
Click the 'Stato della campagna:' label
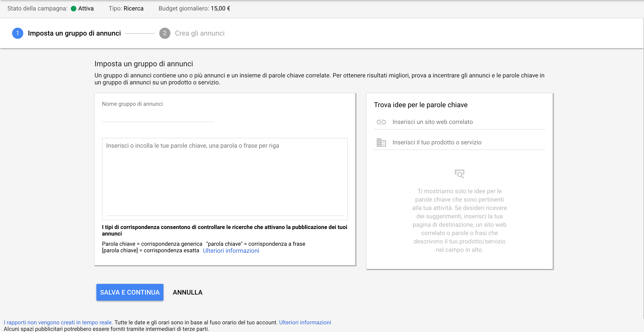pos(37,9)
